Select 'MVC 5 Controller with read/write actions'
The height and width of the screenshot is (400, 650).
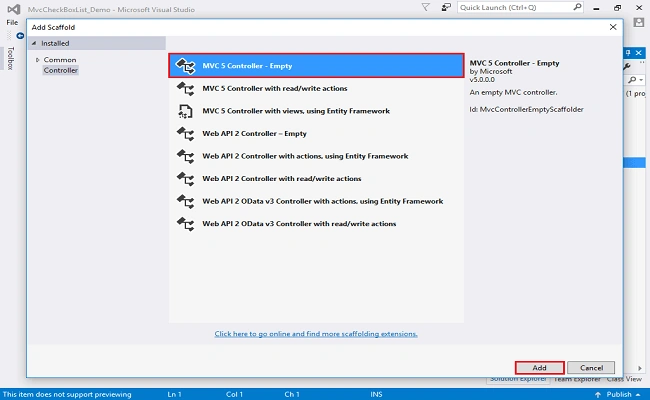(x=316, y=89)
